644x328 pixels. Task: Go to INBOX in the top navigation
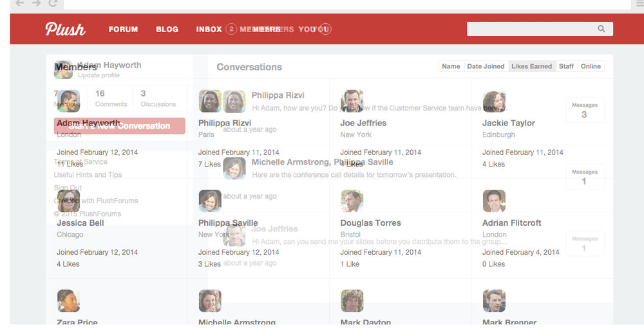209,29
